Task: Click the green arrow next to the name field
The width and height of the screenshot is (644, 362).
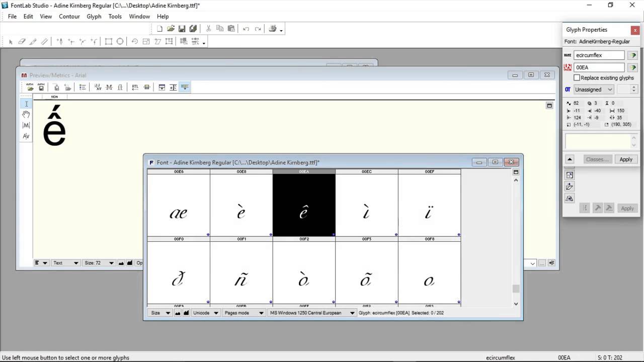Action: (633, 55)
